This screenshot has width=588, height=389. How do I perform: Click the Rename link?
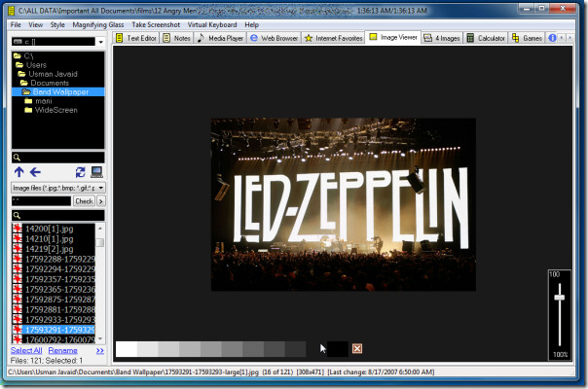62,350
